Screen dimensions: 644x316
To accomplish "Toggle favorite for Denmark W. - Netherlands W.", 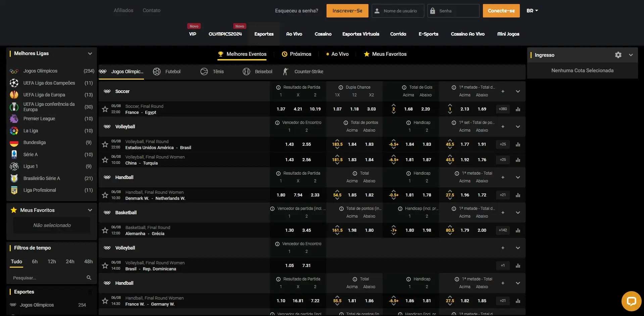I will [105, 195].
